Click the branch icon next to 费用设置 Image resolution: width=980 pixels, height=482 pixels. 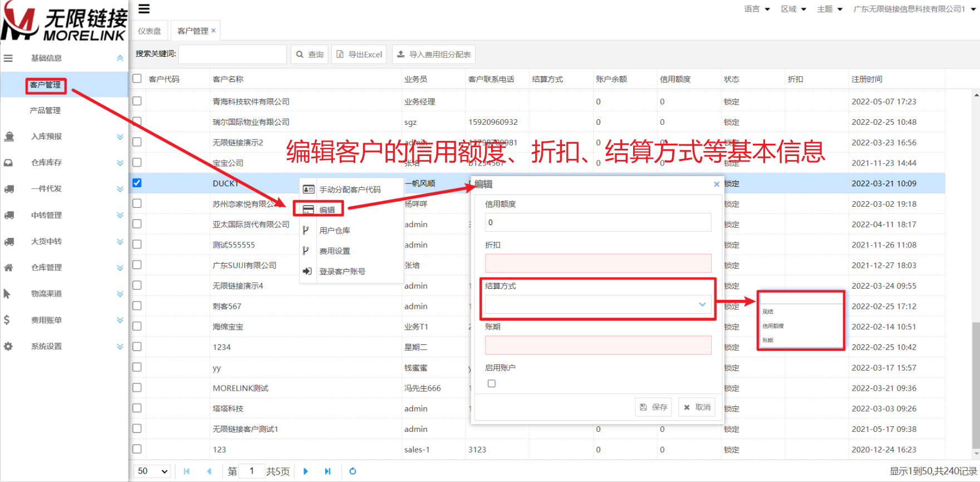[x=306, y=251]
